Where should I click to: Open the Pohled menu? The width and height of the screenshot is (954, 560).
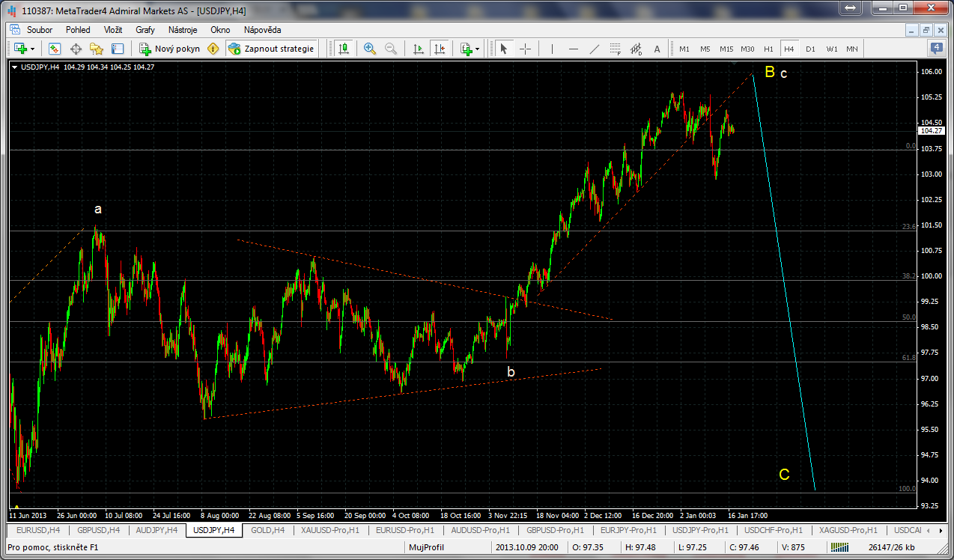click(x=78, y=30)
